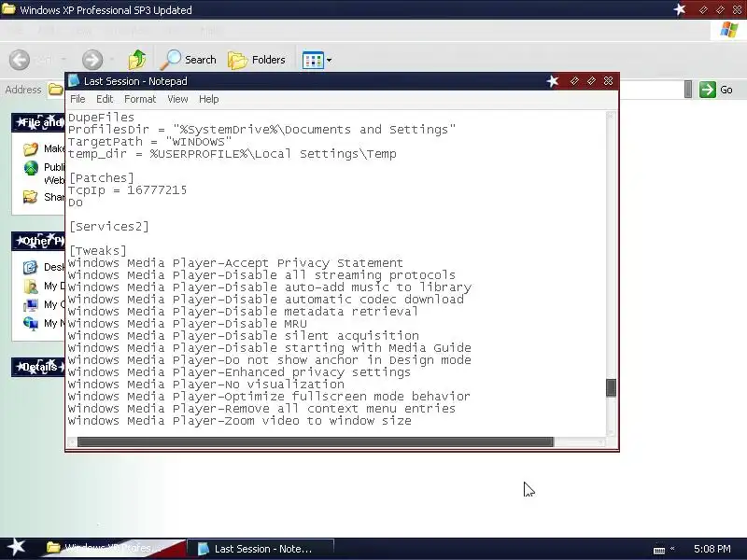Collapse the File and Folder Tasks panel header
The width and height of the screenshot is (747, 560).
(38, 123)
